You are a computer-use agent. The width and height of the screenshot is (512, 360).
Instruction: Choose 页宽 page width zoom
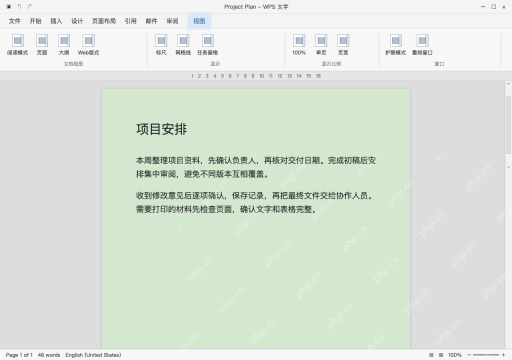click(x=343, y=45)
